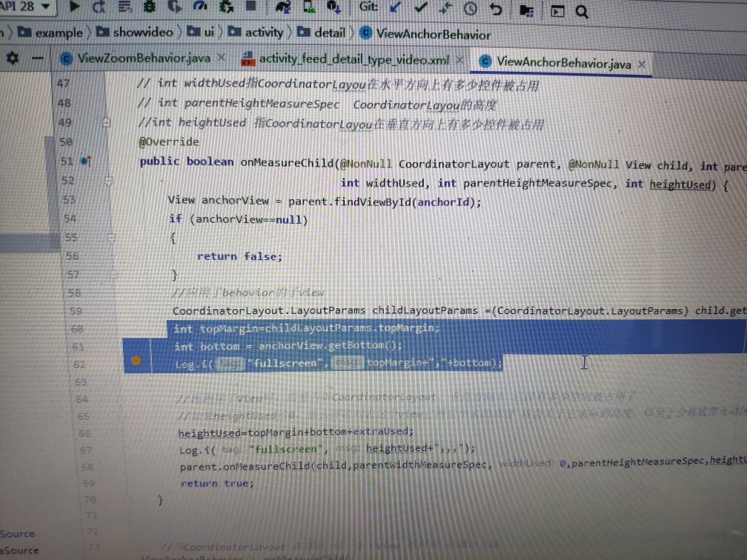Select the detail breadcrumb folder
This screenshot has height=560, width=747.
[322, 33]
